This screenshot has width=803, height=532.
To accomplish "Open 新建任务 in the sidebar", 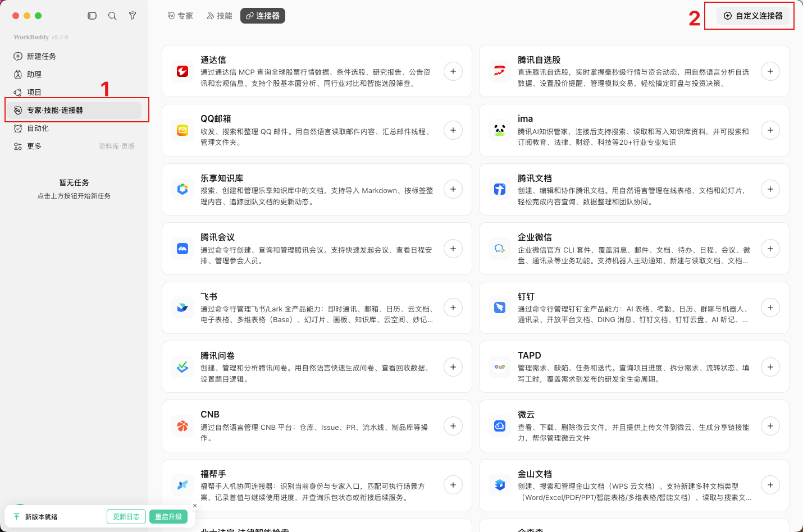I will click(x=74, y=56).
